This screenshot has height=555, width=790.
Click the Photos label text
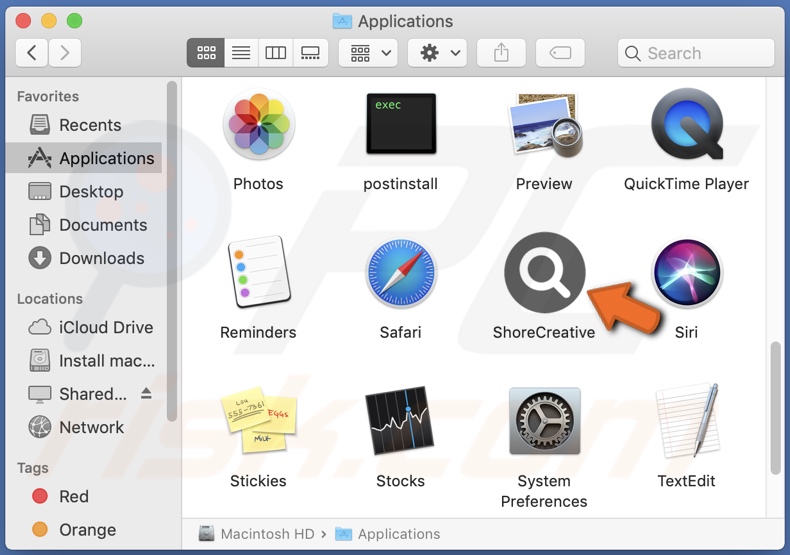pyautogui.click(x=258, y=184)
